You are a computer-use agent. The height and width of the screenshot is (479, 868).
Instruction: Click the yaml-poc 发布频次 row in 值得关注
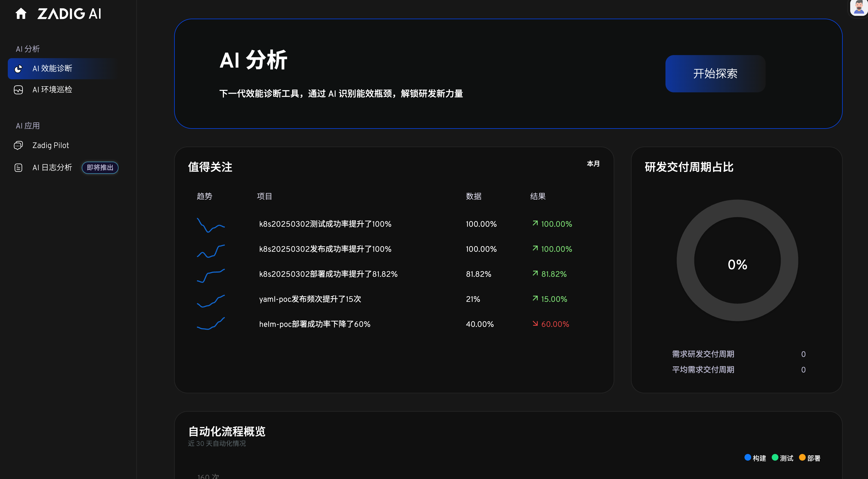coord(310,299)
